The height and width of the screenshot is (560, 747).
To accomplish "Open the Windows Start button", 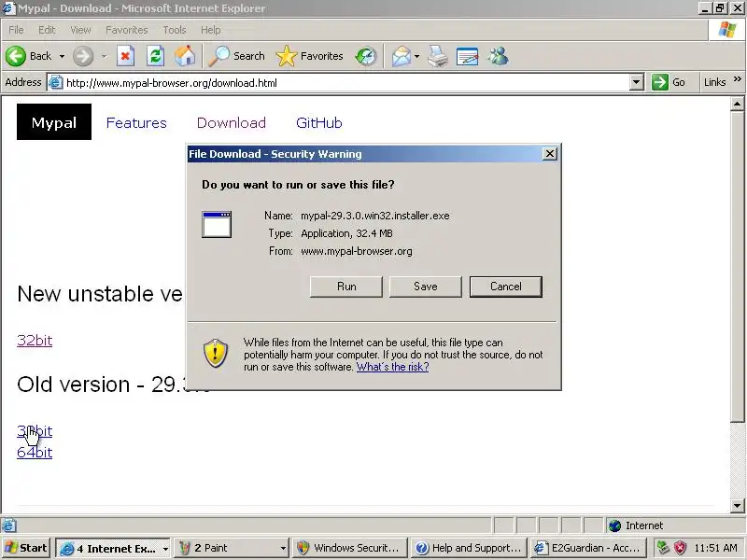I will [27, 548].
